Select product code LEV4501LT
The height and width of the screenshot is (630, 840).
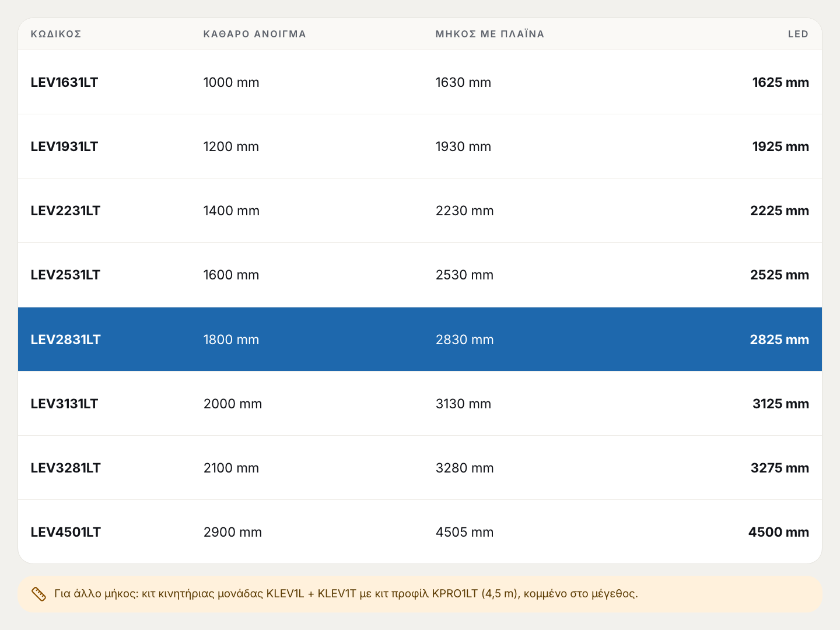point(65,532)
